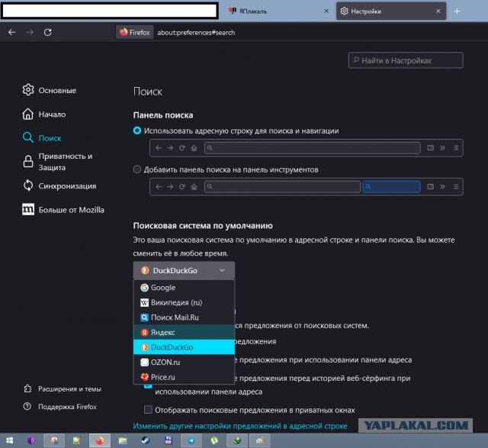Choose Википедия (ru) from engine list

(x=184, y=302)
